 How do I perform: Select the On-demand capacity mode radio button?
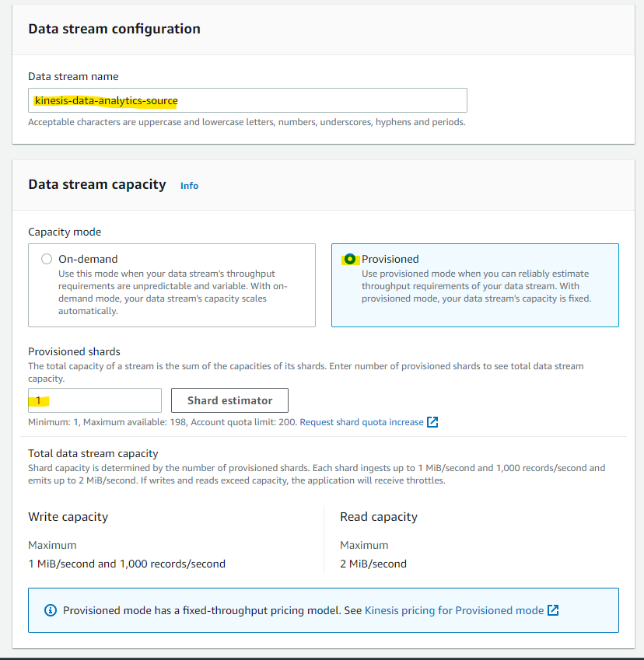point(47,259)
